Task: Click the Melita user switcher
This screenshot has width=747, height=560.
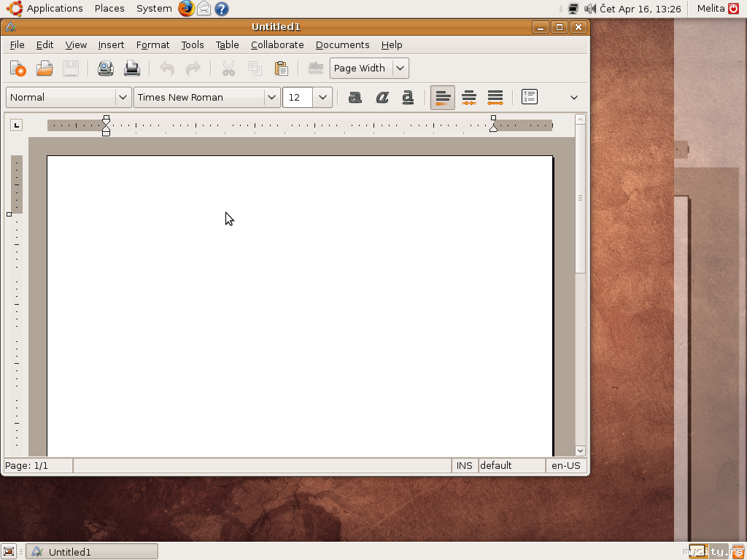Action: [711, 8]
